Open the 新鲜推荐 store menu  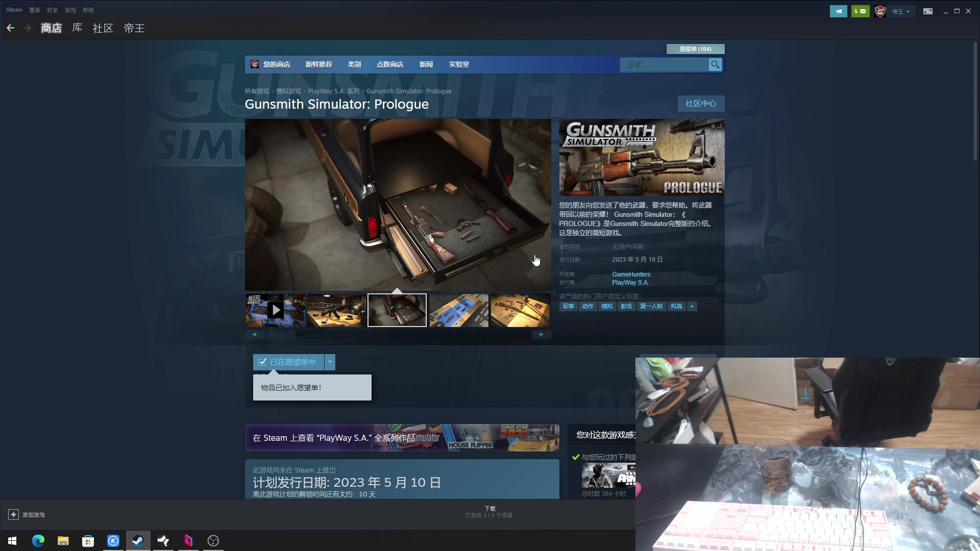(318, 64)
